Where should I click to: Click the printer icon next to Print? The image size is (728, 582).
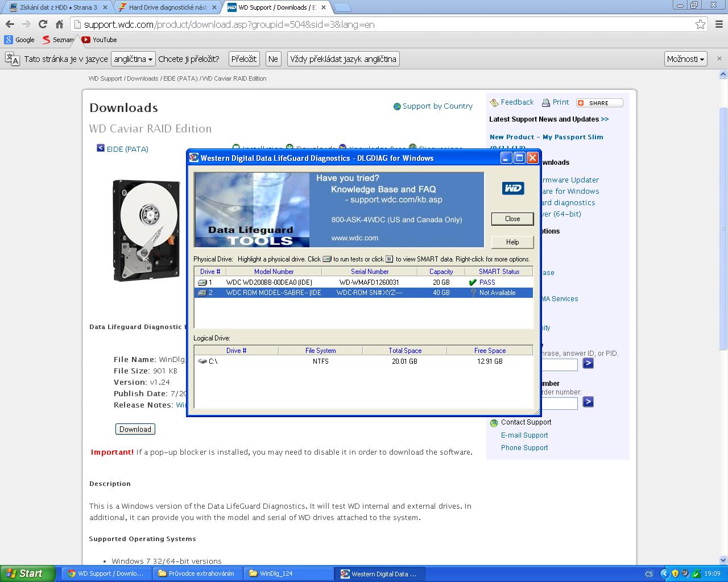[x=546, y=103]
